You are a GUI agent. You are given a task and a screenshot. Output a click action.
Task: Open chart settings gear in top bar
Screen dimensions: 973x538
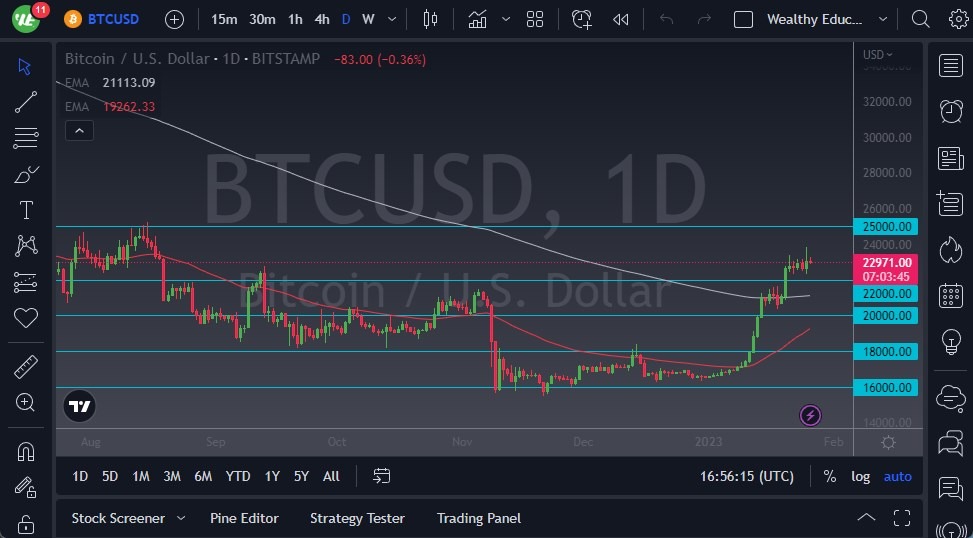(959, 19)
